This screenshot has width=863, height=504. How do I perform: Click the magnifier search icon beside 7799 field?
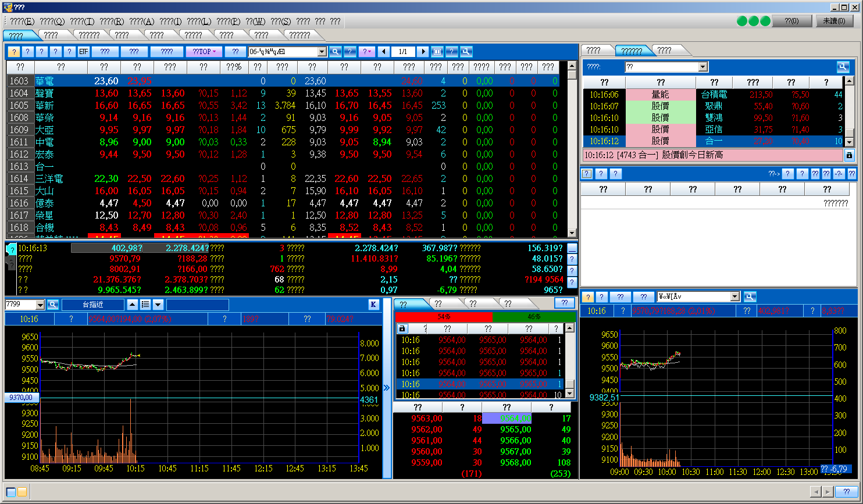click(x=53, y=305)
